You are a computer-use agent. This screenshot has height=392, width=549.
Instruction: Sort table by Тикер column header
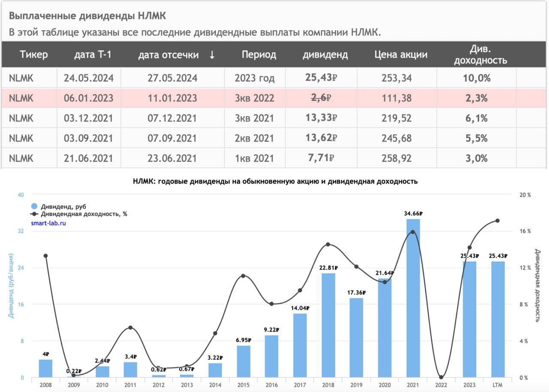click(34, 55)
